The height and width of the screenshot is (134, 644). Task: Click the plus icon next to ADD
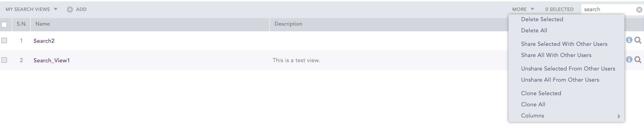(70, 10)
